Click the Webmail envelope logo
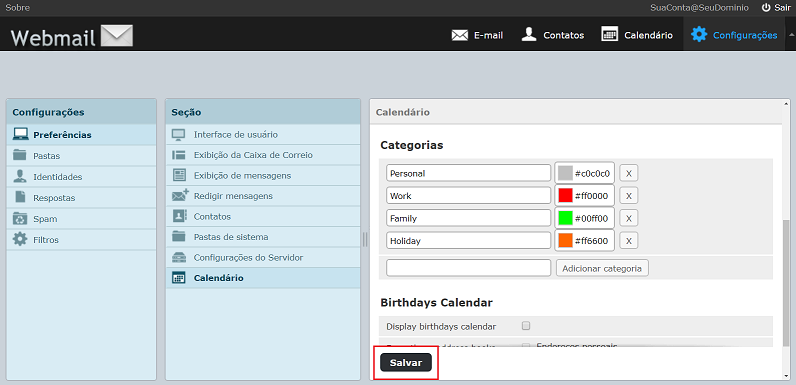This screenshot has height=385, width=796. click(117, 36)
